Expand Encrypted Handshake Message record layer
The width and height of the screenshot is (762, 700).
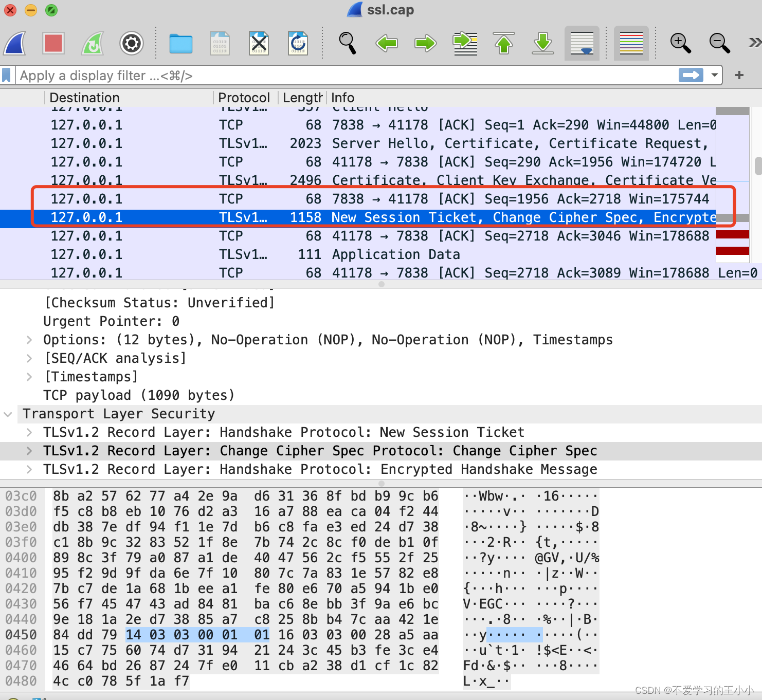click(x=29, y=469)
